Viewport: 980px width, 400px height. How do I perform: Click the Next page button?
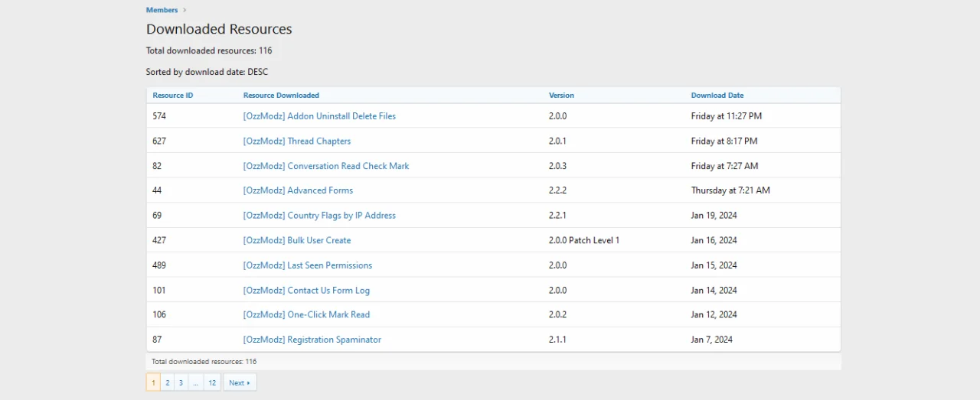240,382
